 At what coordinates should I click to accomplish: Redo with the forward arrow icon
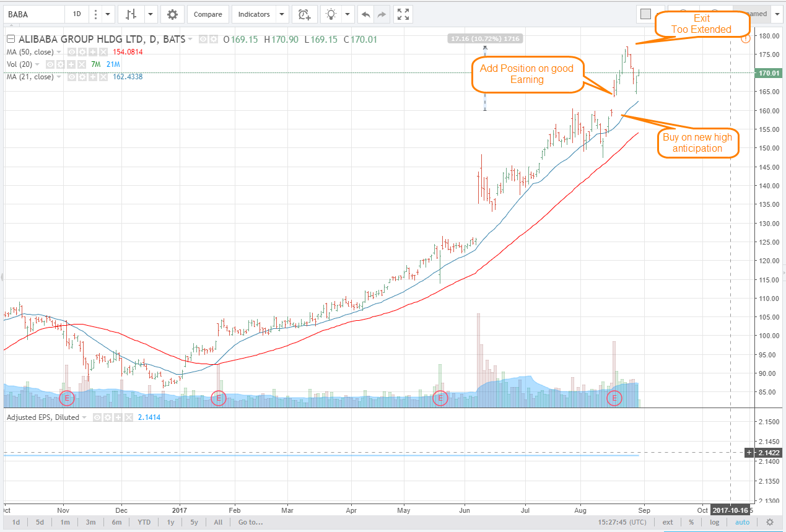coord(382,14)
